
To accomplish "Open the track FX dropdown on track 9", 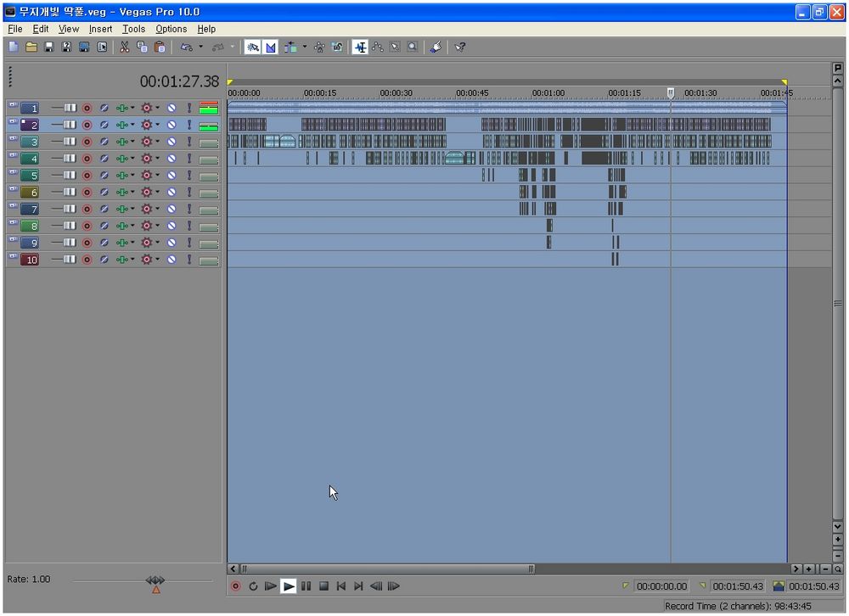I will (132, 242).
